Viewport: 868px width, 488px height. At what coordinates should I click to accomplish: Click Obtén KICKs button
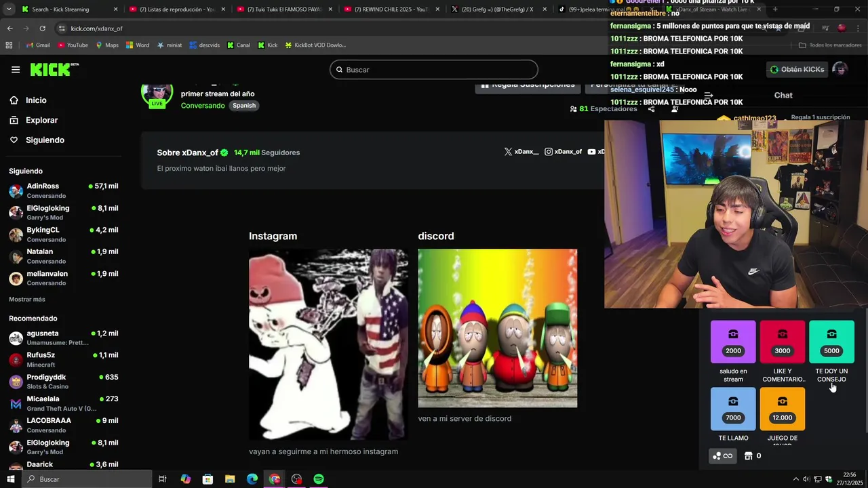pyautogui.click(x=797, y=69)
